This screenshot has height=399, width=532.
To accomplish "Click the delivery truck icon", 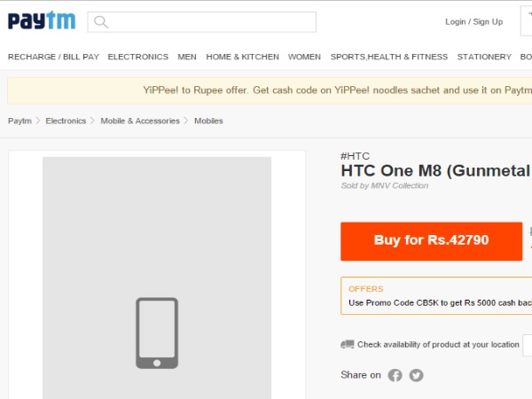I will pyautogui.click(x=348, y=344).
